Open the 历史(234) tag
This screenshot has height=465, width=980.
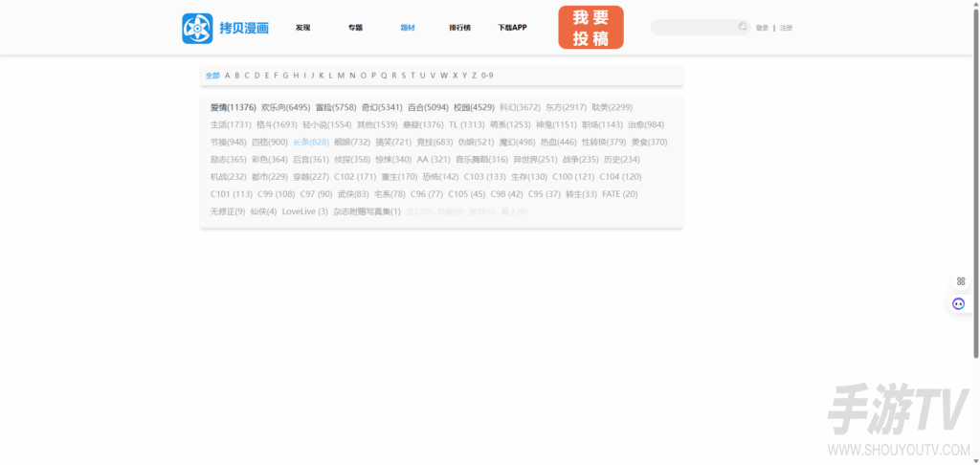[x=622, y=160]
